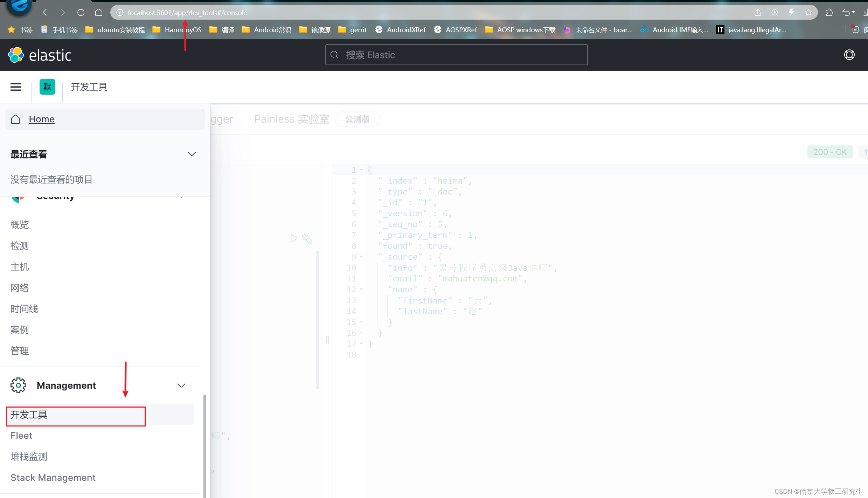Click the browser forward arrow
The width and height of the screenshot is (868, 498).
pyautogui.click(x=63, y=13)
